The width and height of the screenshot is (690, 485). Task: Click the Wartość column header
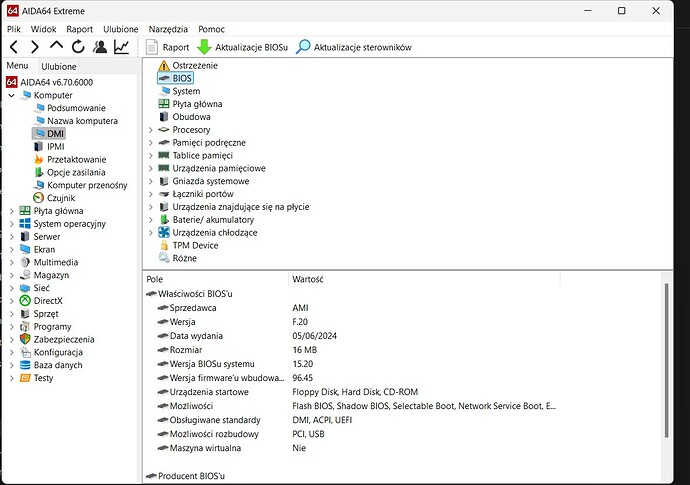[x=424, y=279]
